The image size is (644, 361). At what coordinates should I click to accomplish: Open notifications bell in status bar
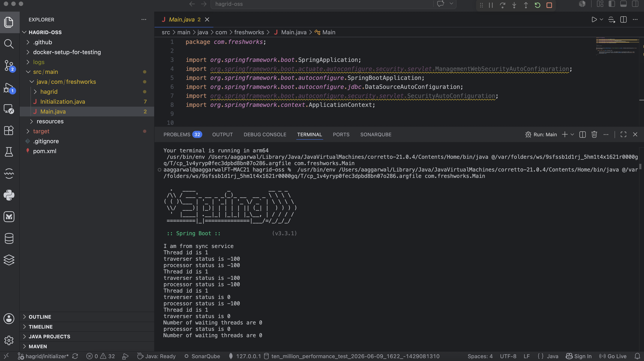click(x=637, y=356)
